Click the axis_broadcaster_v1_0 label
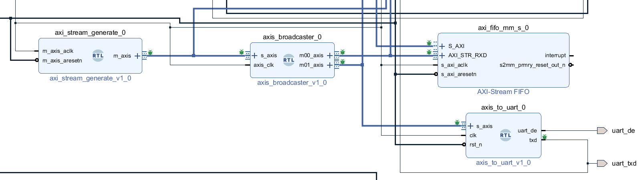644x180 pixels. 292,82
